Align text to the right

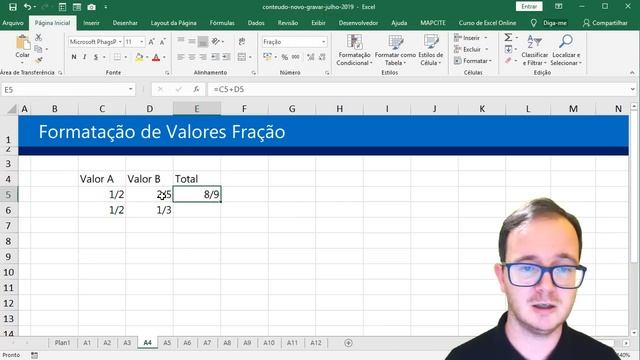202,57
